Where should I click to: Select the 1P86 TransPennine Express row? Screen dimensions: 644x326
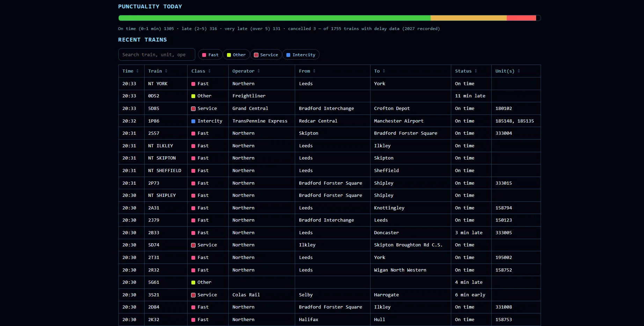(330, 121)
